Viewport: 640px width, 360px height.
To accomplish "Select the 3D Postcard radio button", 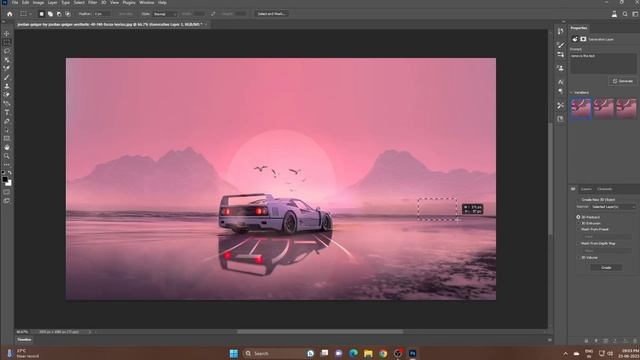I will [578, 217].
